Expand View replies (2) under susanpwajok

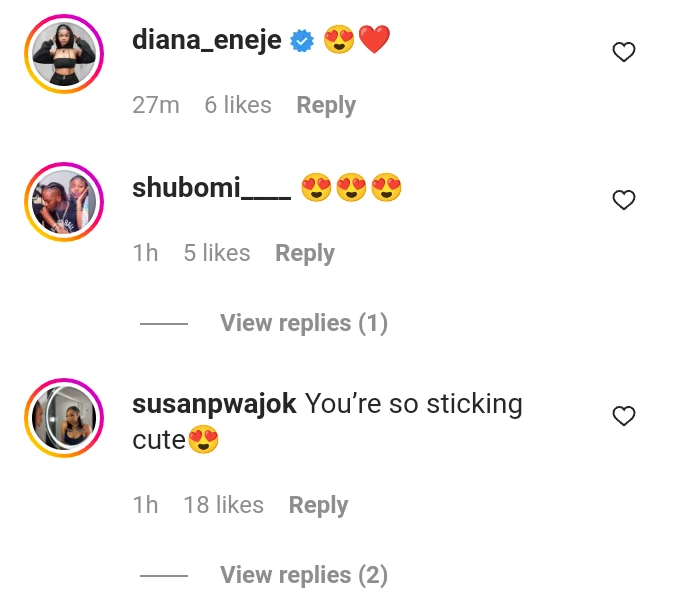[x=304, y=575]
